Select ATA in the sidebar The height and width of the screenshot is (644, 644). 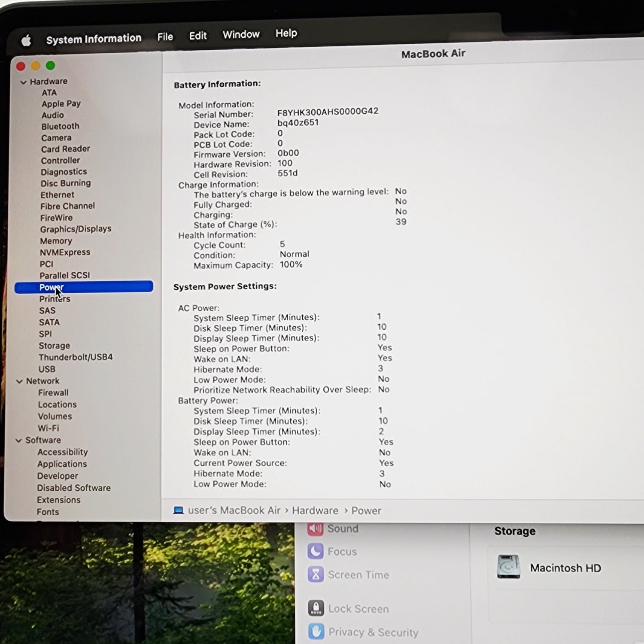pos(49,93)
